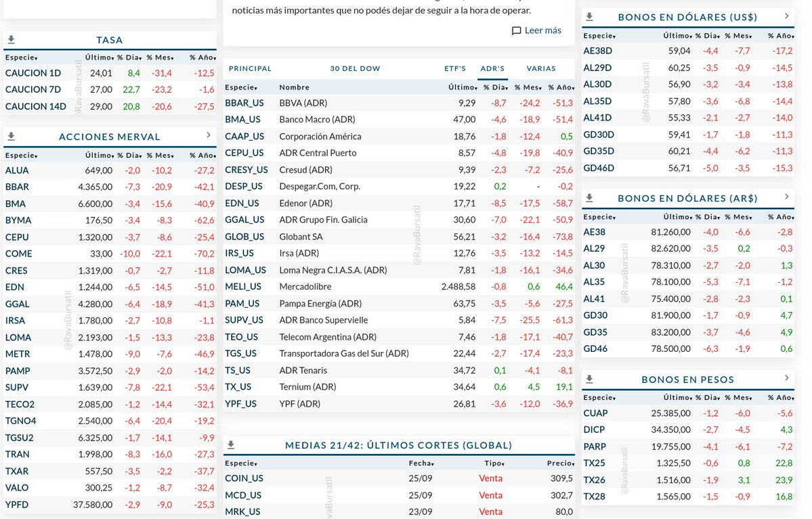Open the TX26 bond in Bonos en Pesos
Viewport: 812px width, 519px height.
[594, 480]
